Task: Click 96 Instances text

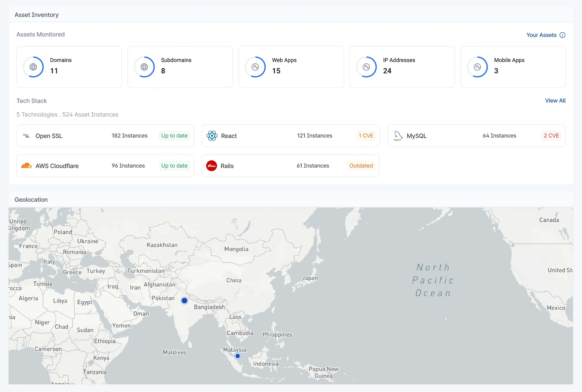Action: tap(128, 166)
